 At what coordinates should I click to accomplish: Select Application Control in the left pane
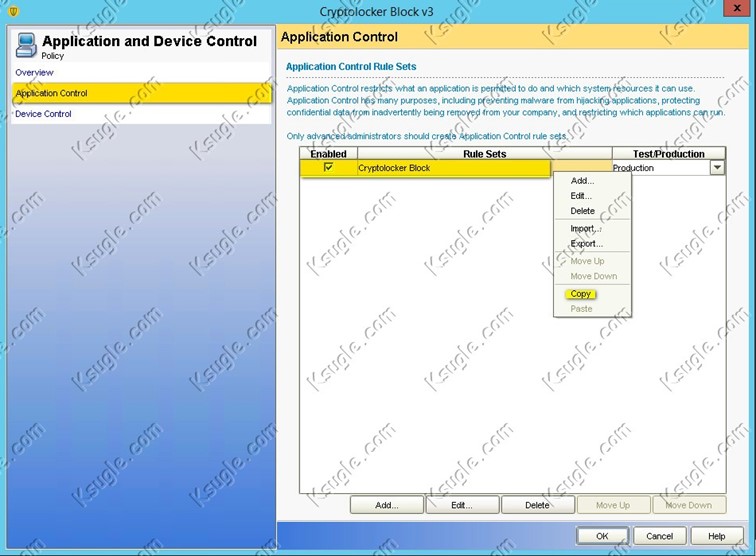[142, 93]
